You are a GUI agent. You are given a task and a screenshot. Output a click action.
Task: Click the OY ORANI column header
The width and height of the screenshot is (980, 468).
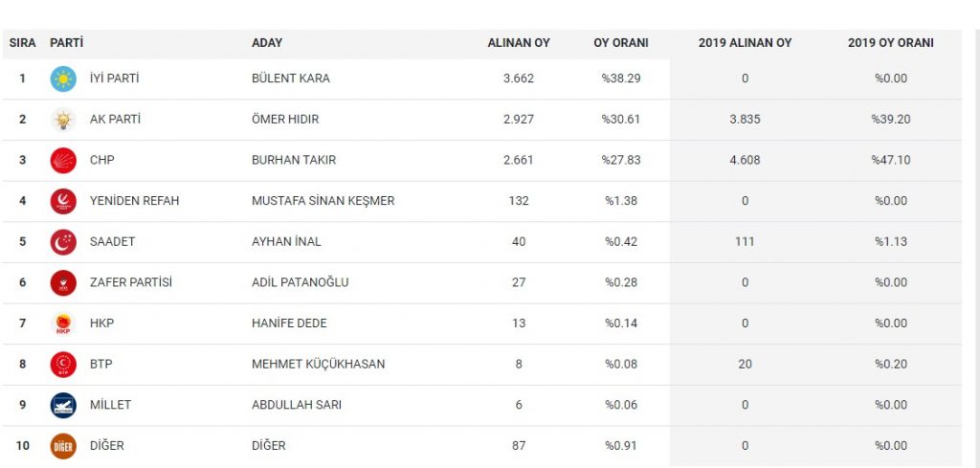pos(621,43)
